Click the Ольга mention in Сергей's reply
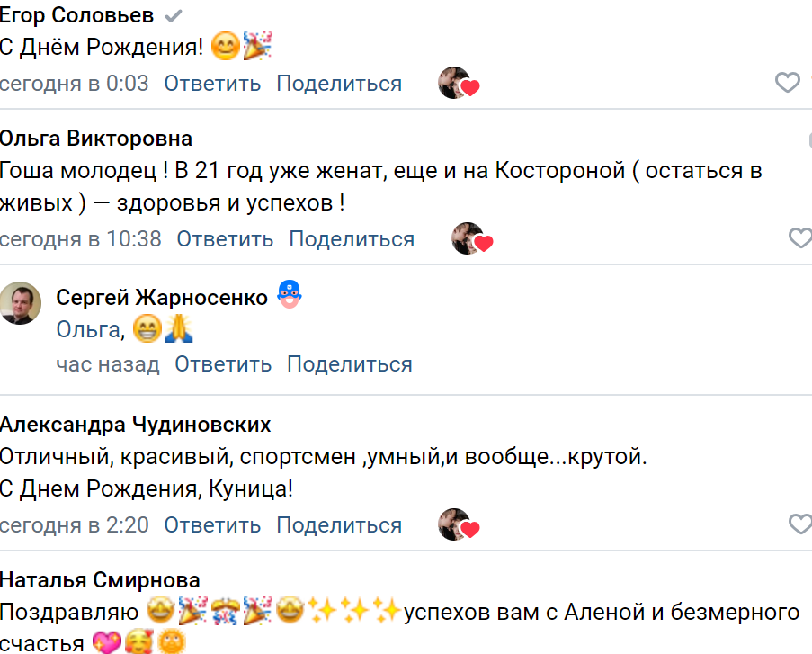This screenshot has height=654, width=812. coord(87,329)
